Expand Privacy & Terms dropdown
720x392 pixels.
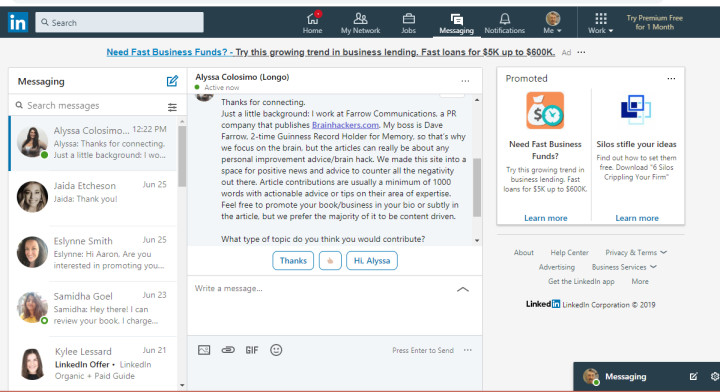click(636, 252)
